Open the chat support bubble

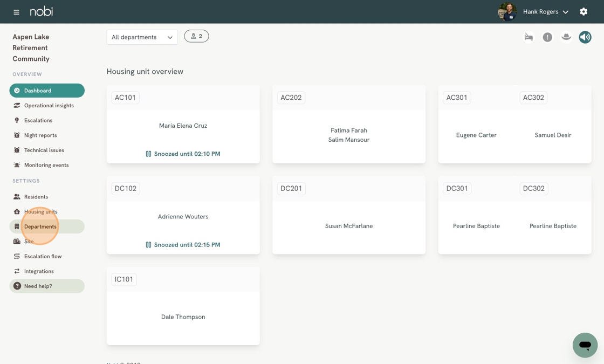pos(585,345)
